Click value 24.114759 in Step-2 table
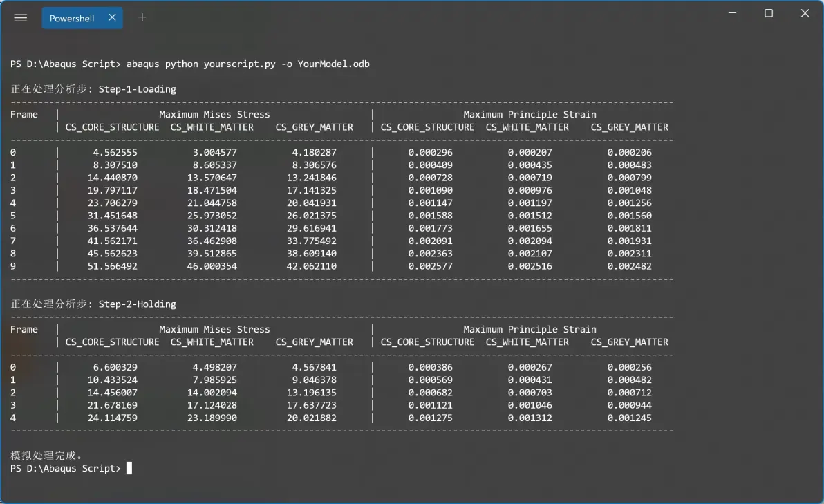This screenshot has width=824, height=504. [113, 418]
